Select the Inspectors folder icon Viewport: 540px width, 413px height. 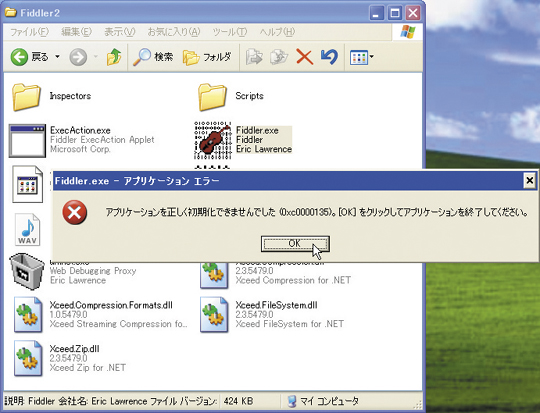coord(27,97)
